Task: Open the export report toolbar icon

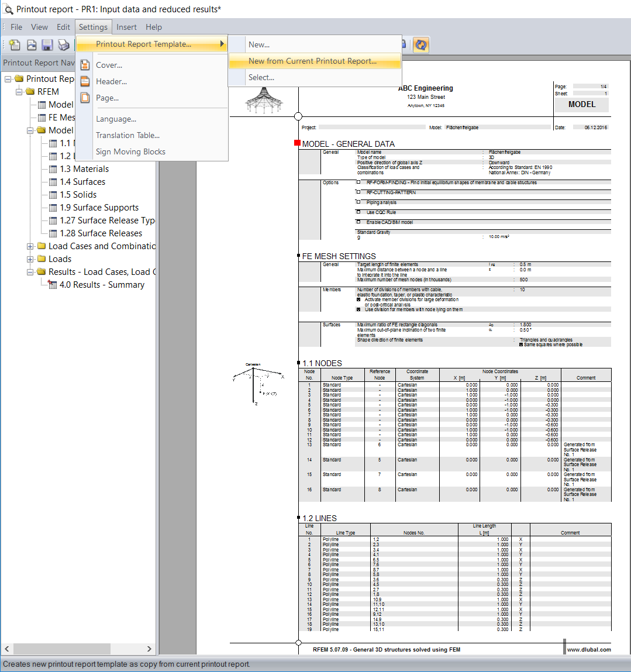Action: [x=30, y=45]
